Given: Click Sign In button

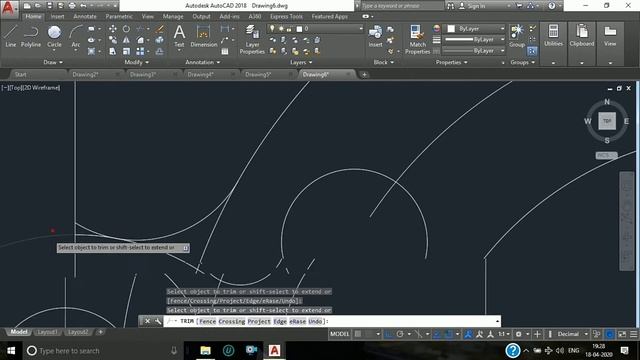Looking at the screenshot, I should click(x=472, y=6).
